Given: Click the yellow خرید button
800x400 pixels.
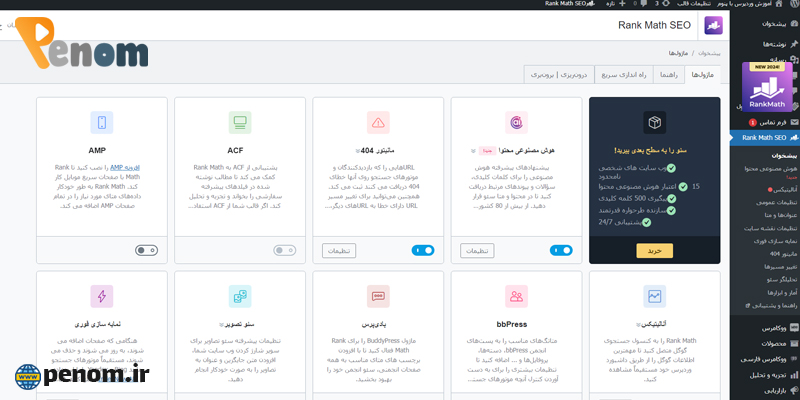Looking at the screenshot, I should pos(654,250).
